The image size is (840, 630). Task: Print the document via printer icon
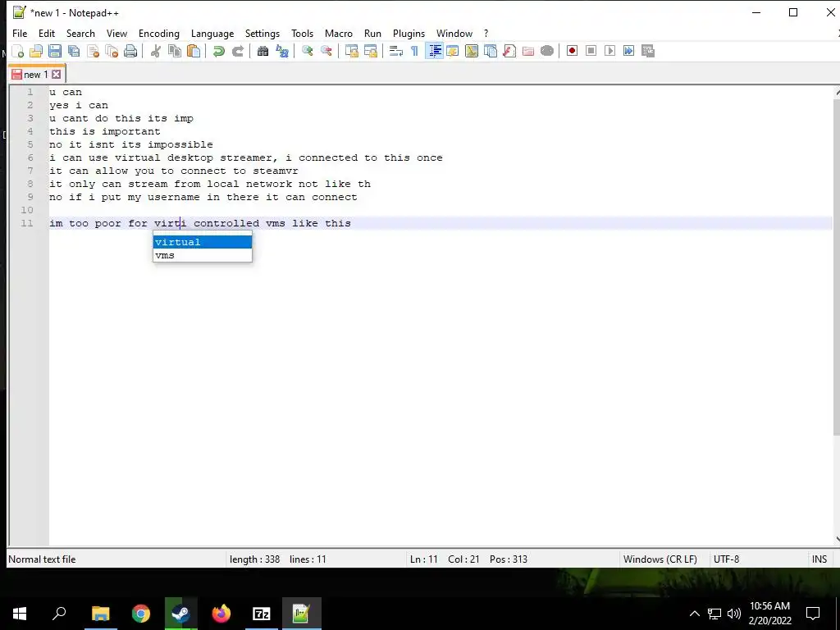click(x=130, y=51)
